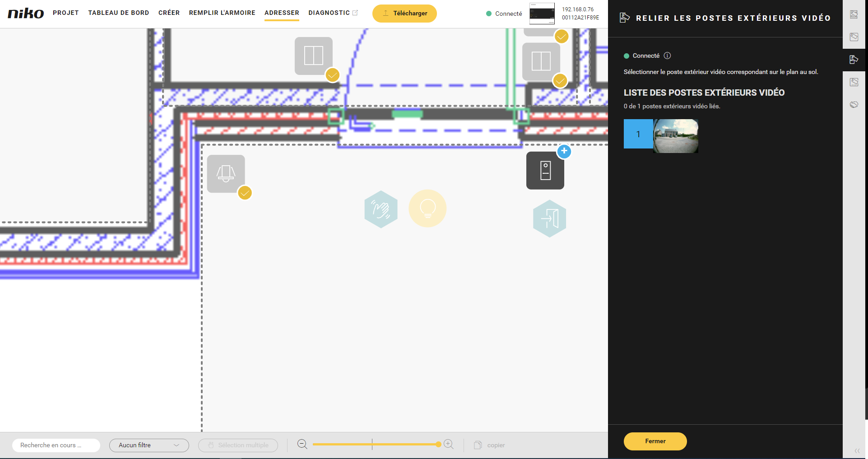Click the controller thumbnail in header

point(542,14)
